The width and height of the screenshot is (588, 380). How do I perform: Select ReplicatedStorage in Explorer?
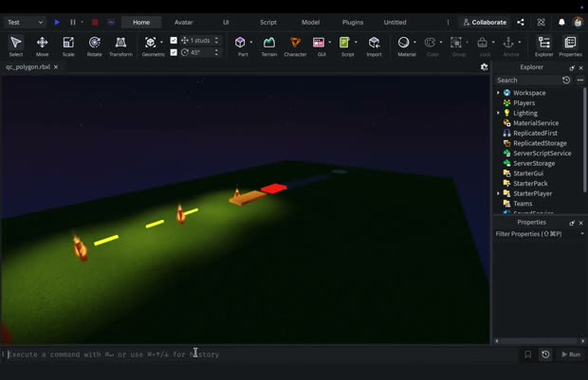[x=540, y=143]
